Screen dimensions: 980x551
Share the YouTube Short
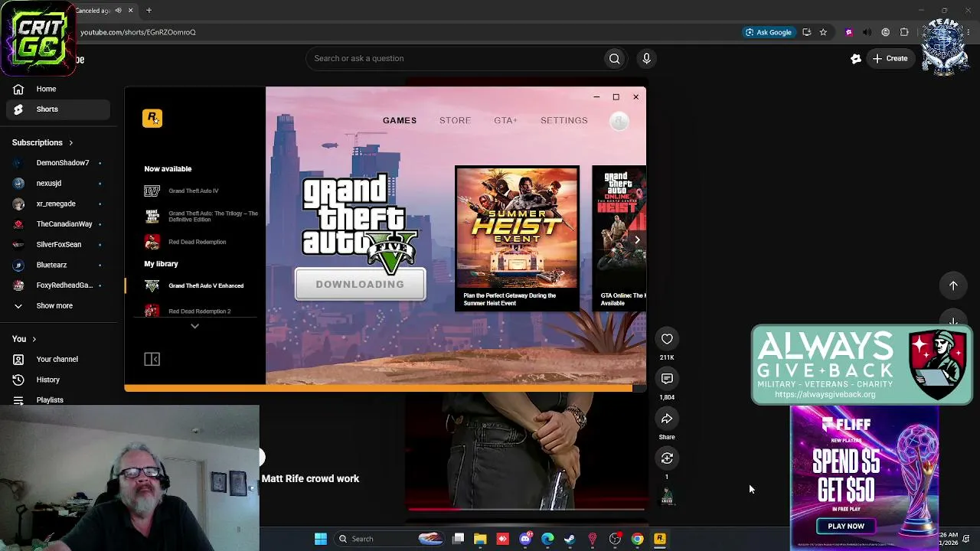(667, 419)
